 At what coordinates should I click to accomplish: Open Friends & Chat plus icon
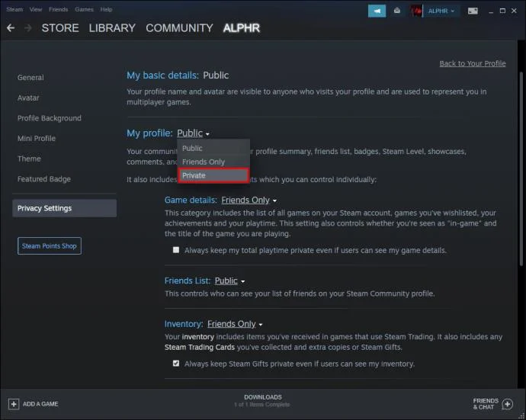tap(507, 404)
